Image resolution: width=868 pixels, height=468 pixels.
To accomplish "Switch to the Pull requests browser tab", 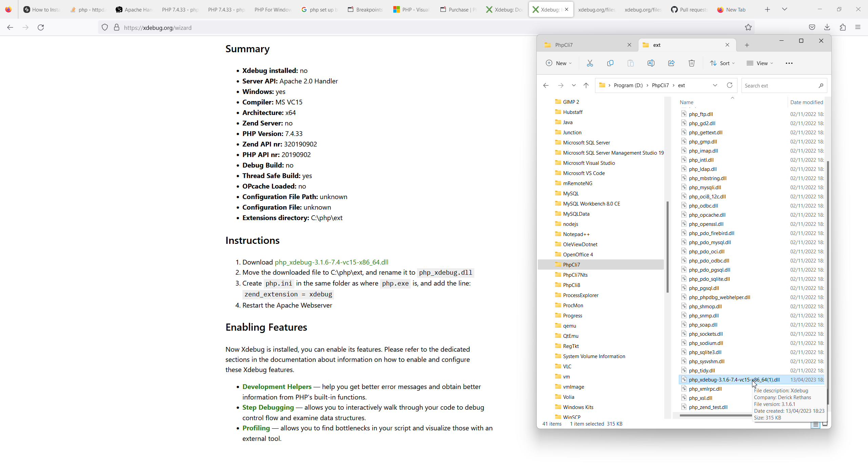I will coord(689,9).
